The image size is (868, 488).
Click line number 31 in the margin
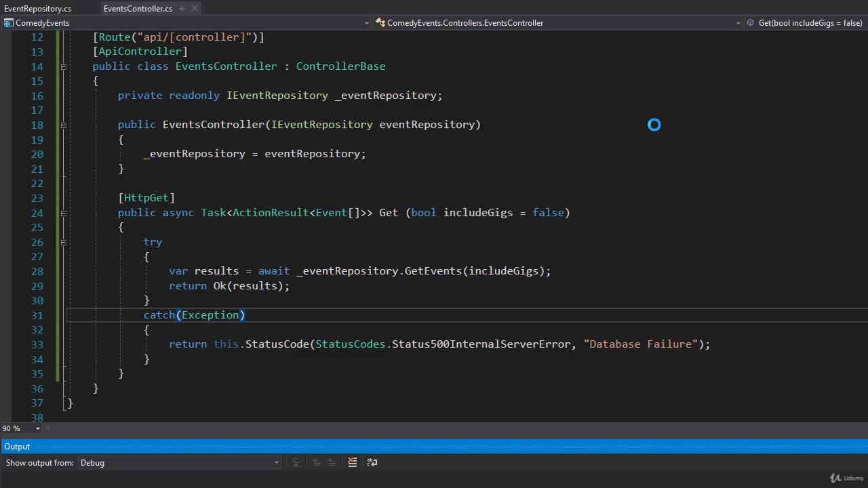click(x=36, y=315)
